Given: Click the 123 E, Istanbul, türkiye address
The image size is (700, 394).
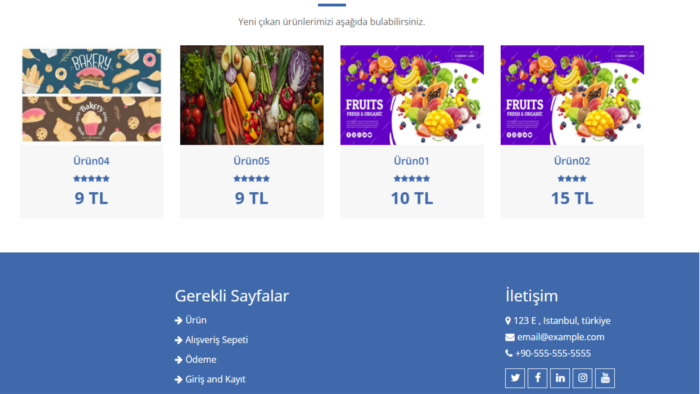Looking at the screenshot, I should [562, 321].
